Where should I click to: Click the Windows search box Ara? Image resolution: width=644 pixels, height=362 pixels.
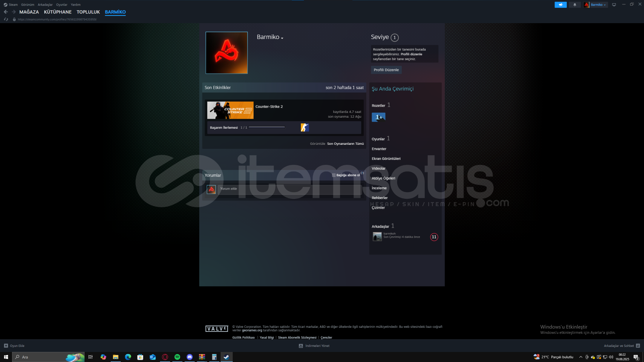(x=49, y=357)
